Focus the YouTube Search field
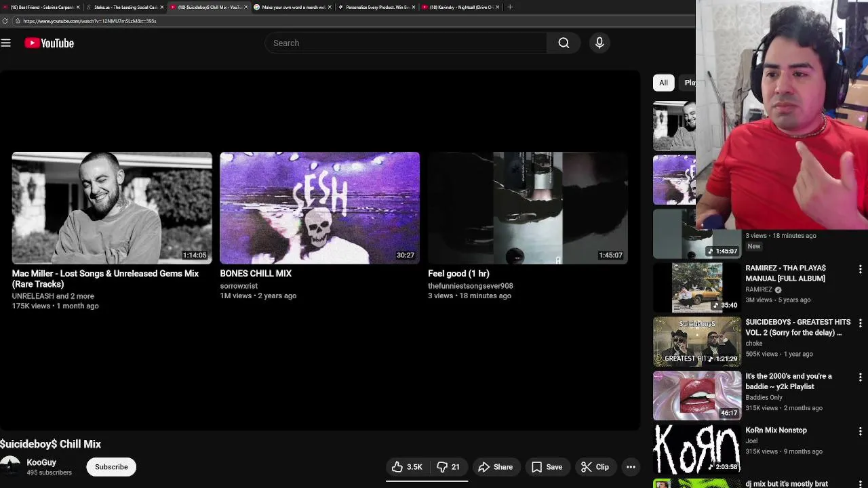 pos(406,43)
